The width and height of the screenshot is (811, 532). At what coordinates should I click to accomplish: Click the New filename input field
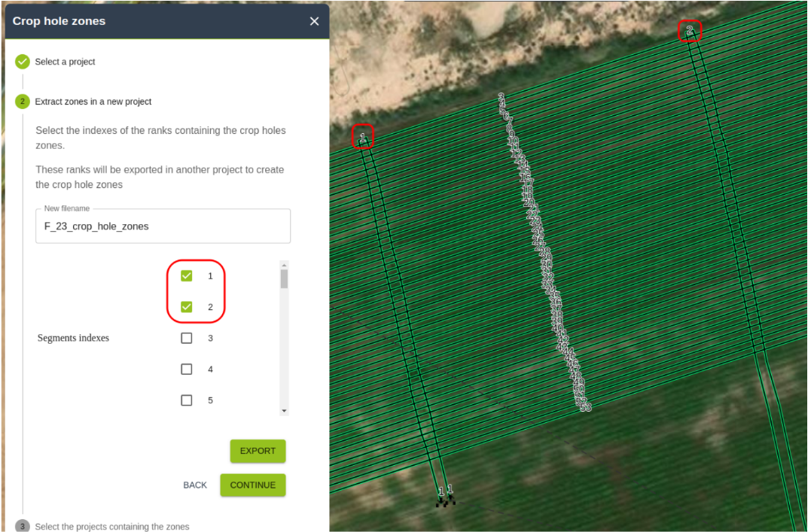click(163, 226)
